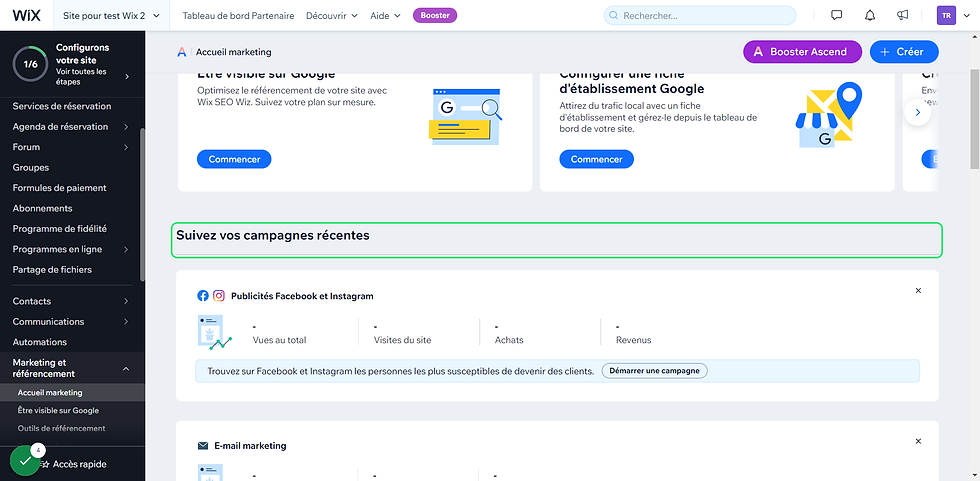Select Accueil marketing sidebar item
980x481 pixels.
click(x=50, y=393)
